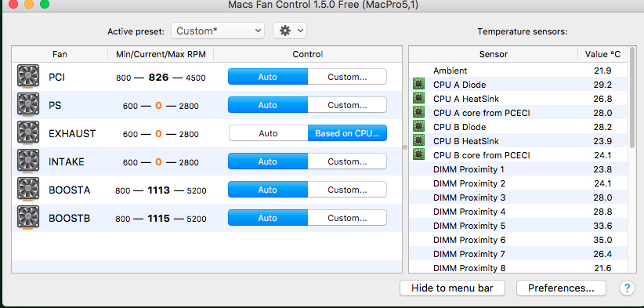
Task: Select the BOOSTA fan icon
Action: [28, 190]
